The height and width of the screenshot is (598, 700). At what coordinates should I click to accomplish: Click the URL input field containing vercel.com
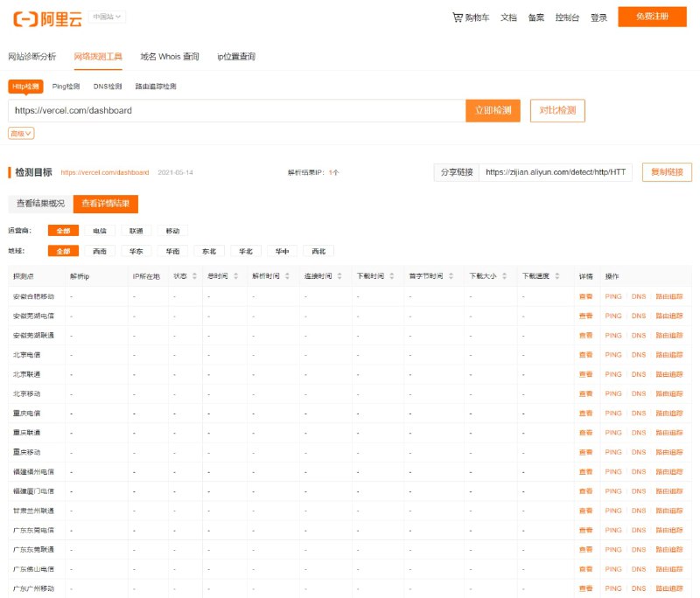(236, 111)
